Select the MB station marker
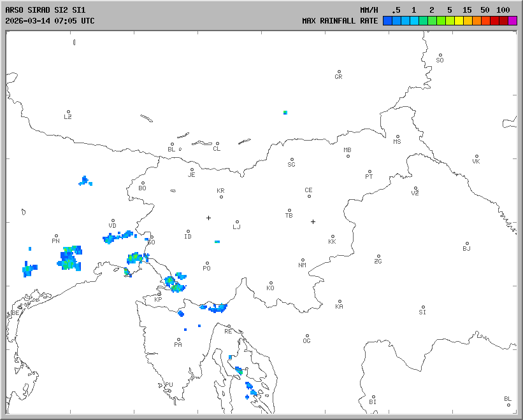Image resolution: width=523 pixels, height=420 pixels. [348, 156]
